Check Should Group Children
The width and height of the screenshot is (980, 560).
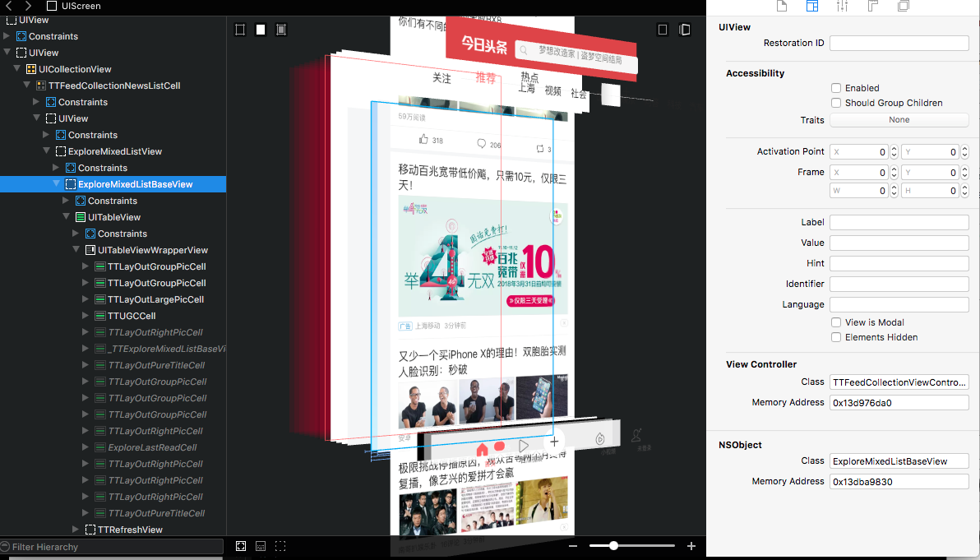tap(835, 103)
